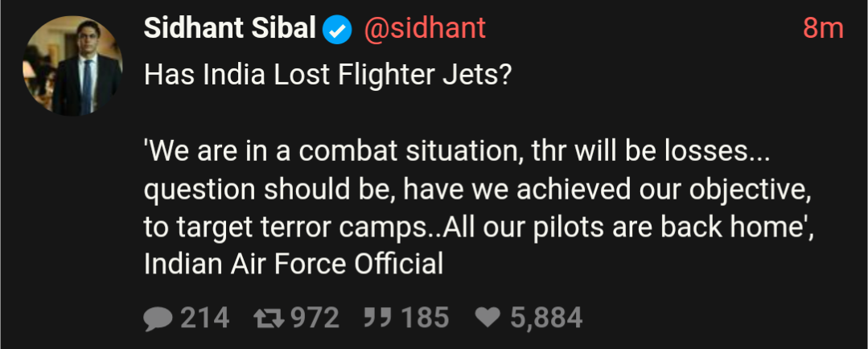
Task: Click the quote marks icon
Action: [x=379, y=318]
